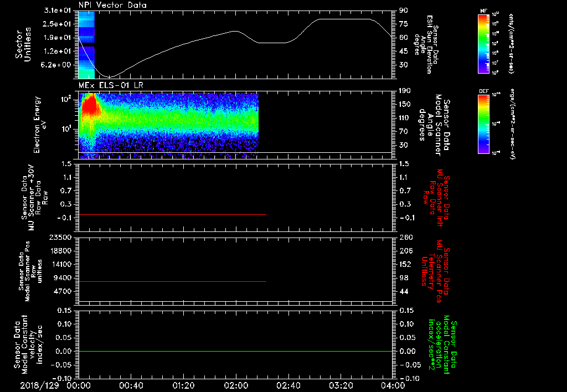The height and width of the screenshot is (392, 567).
Task: Click the "01:20" time tick label
Action: tap(183, 385)
